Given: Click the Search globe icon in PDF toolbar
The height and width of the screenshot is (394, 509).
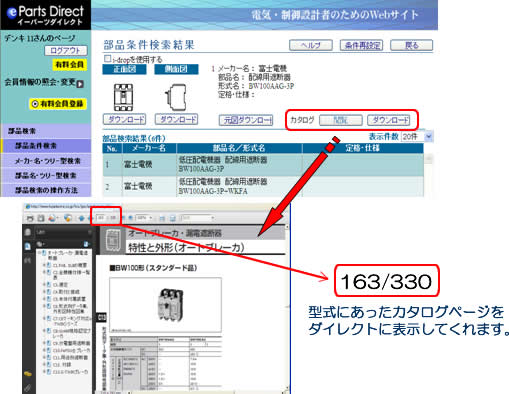Looking at the screenshot, I should (68, 218).
